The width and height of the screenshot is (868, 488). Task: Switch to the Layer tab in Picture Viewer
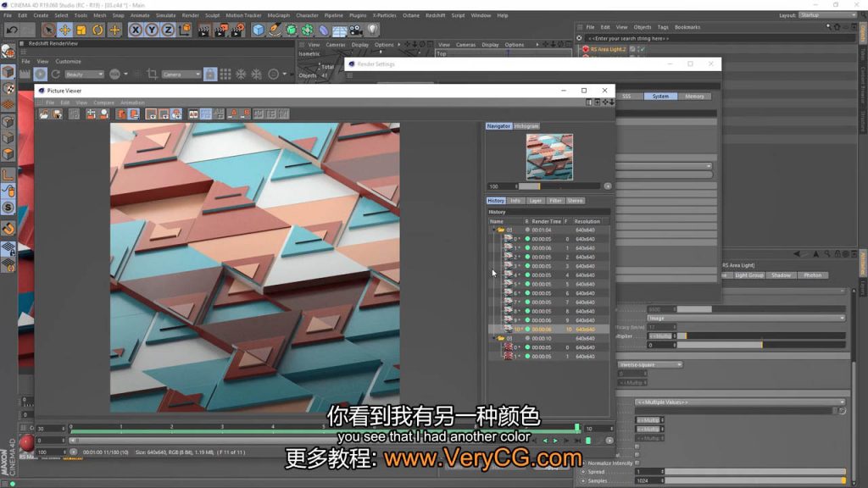click(x=536, y=201)
